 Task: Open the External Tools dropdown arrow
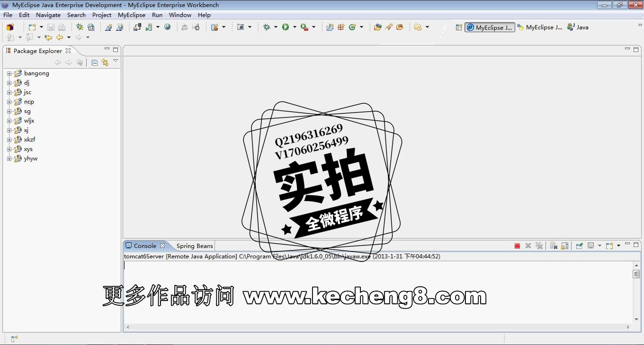[x=313, y=27]
